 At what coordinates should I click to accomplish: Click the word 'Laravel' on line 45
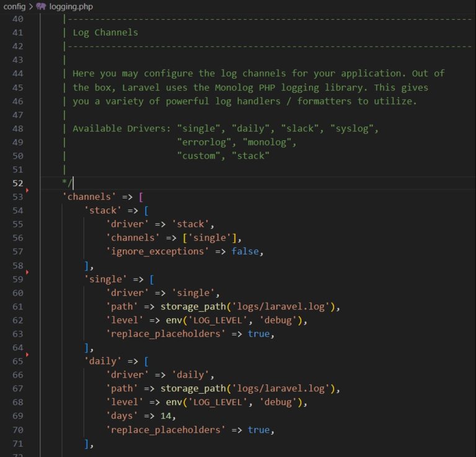(141, 87)
